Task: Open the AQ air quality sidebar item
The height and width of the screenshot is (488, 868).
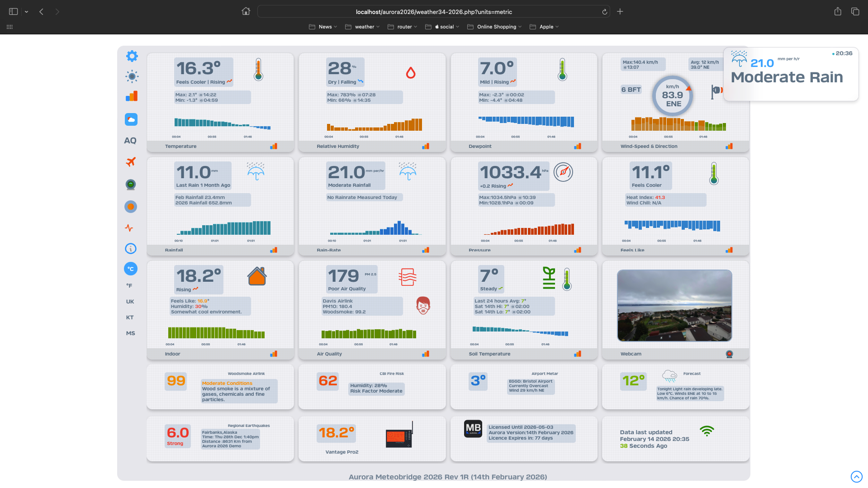Action: [x=130, y=141]
